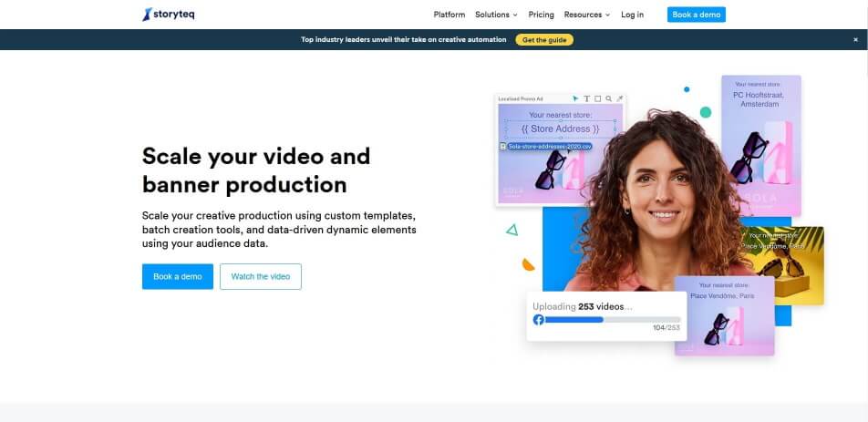Close the announcement banner
This screenshot has width=868, height=422.
(855, 40)
